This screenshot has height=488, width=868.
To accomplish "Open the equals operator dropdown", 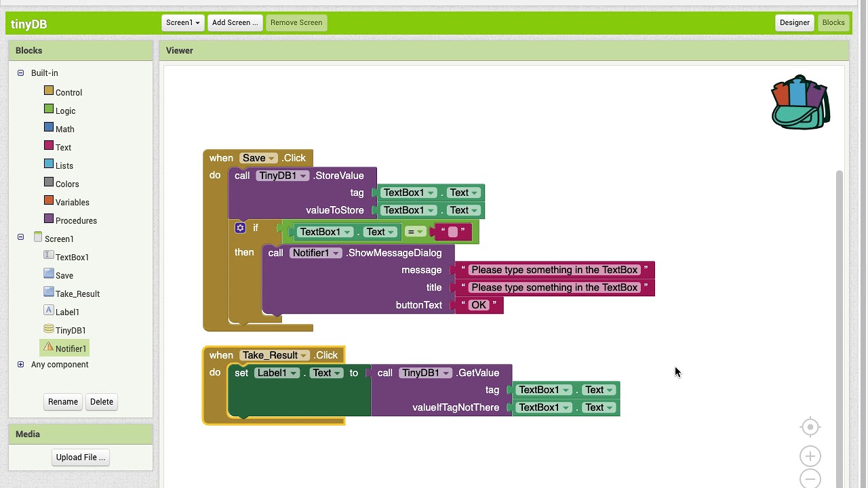I will (415, 232).
